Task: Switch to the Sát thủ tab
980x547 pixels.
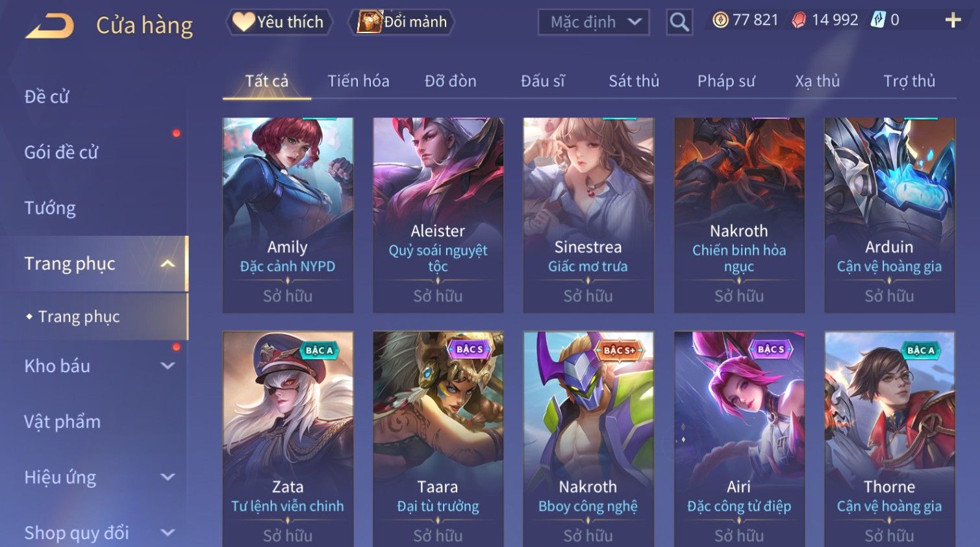Action: [634, 81]
